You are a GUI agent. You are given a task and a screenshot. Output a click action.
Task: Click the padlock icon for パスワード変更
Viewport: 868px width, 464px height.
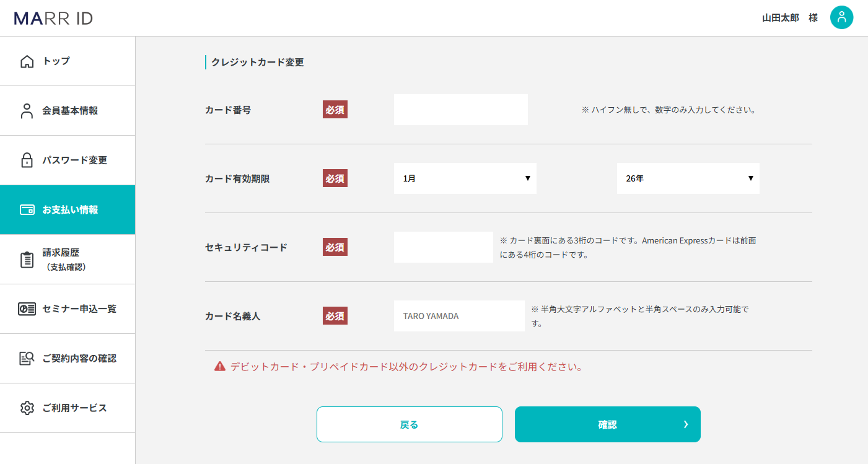pyautogui.click(x=27, y=160)
